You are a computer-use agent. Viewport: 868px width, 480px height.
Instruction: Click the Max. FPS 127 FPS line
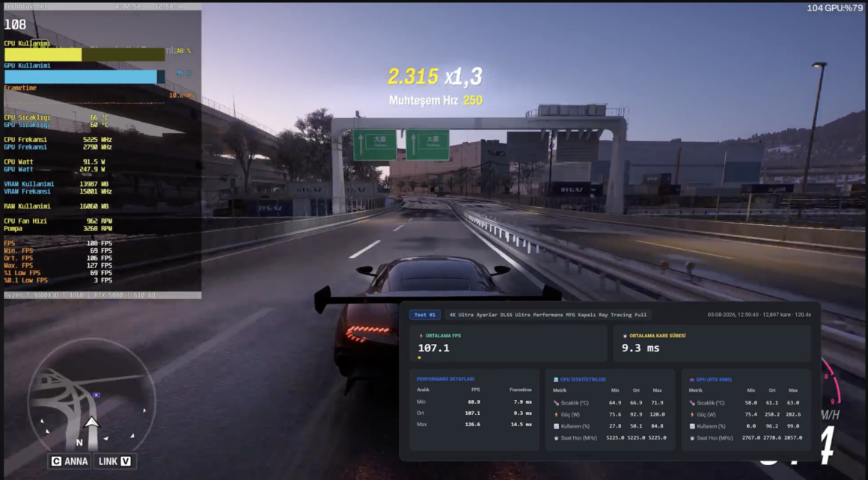[58, 265]
